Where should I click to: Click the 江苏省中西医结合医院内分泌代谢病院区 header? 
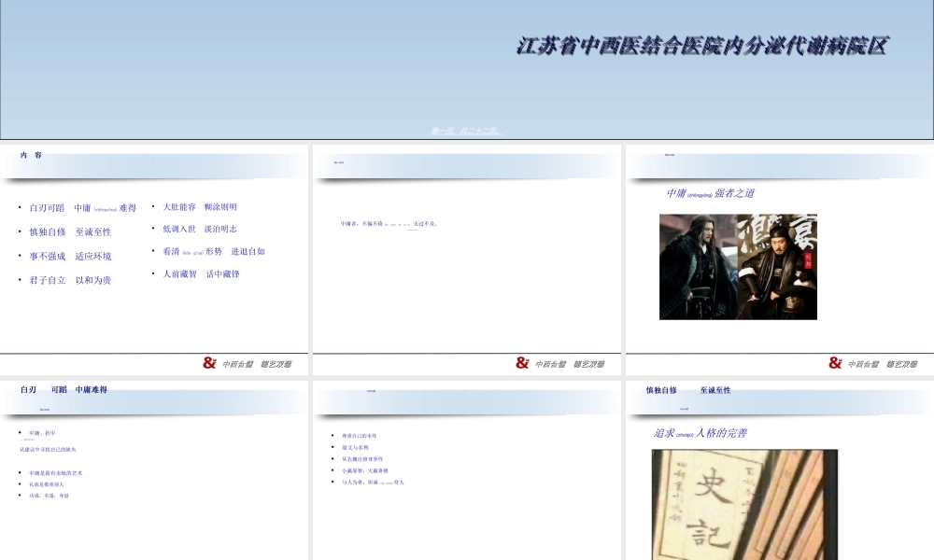pos(701,43)
